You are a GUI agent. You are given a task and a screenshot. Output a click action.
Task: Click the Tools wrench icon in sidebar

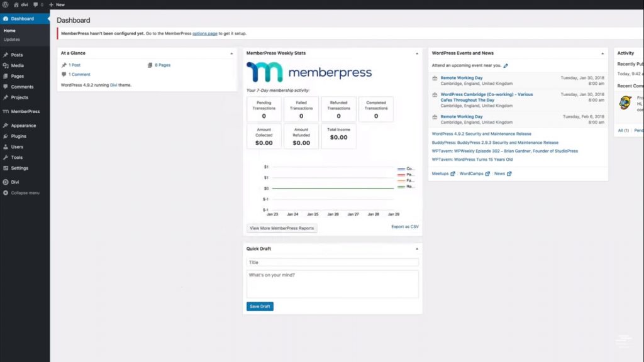tap(5, 157)
